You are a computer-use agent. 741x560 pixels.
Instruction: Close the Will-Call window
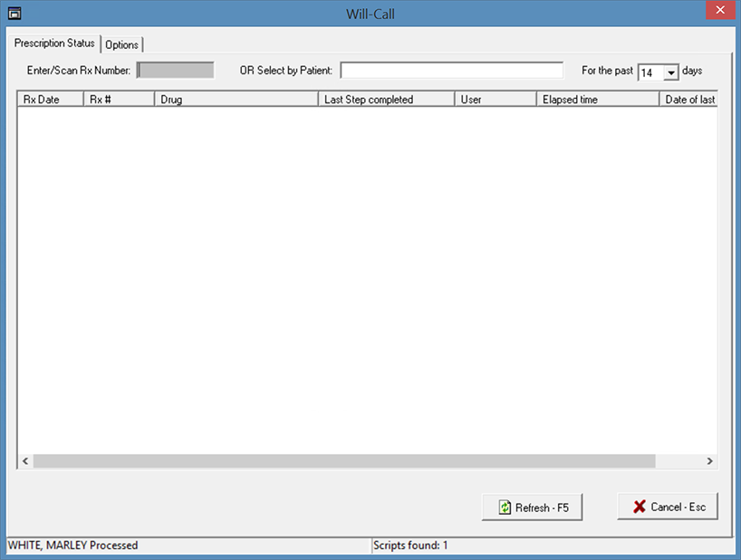pos(719,13)
